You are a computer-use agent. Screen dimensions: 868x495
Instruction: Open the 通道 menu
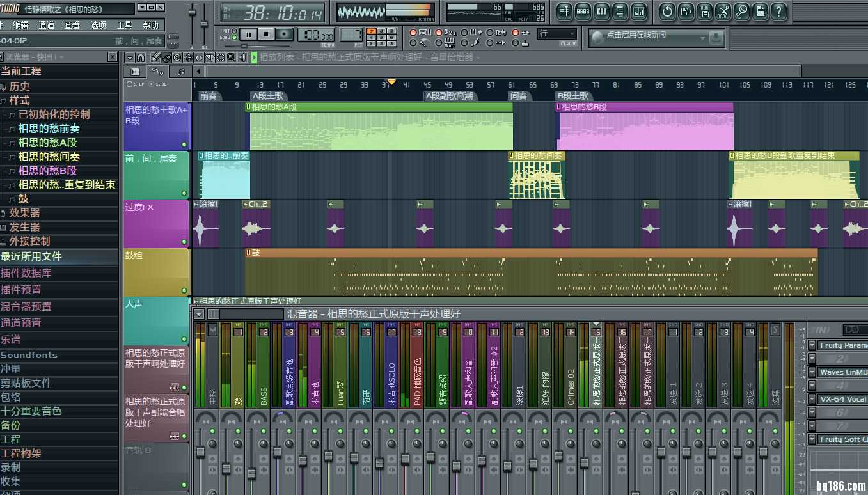[x=46, y=26]
